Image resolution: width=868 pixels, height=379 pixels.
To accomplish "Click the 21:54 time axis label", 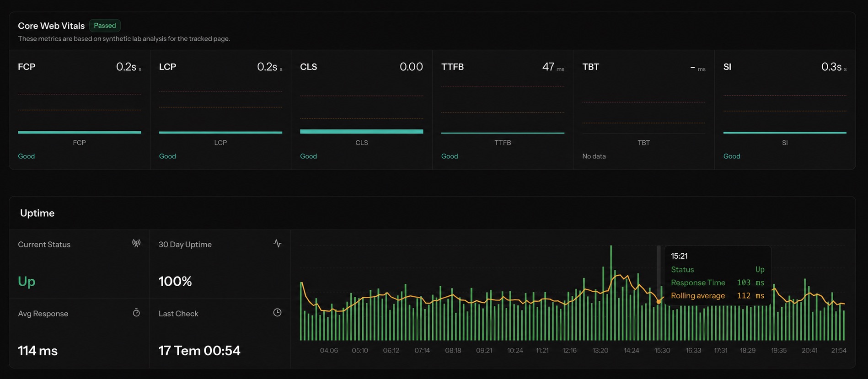I will (839, 351).
